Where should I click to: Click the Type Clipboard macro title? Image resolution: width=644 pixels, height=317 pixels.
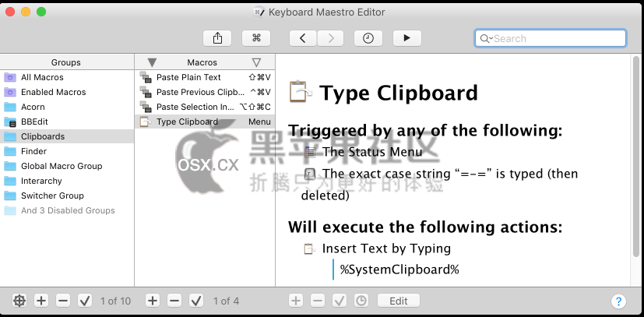coord(399,93)
